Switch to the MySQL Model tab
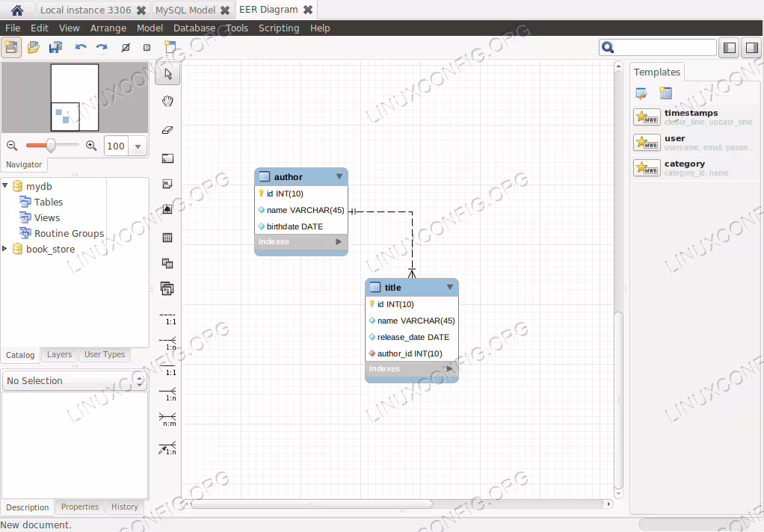Viewport: 764px width, 532px height. point(185,10)
